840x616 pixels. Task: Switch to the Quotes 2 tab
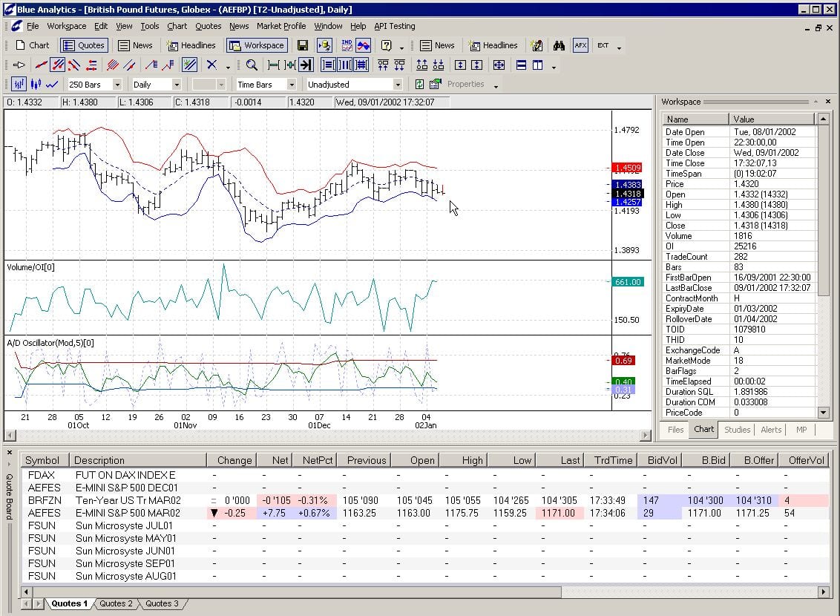tap(115, 603)
